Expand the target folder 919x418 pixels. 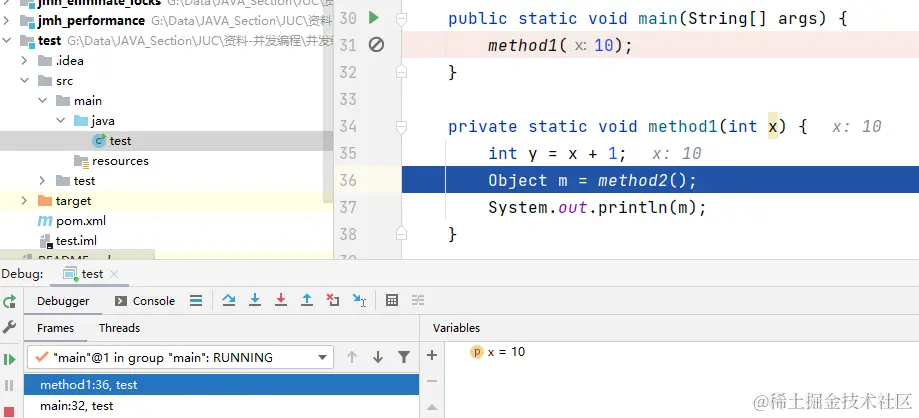pos(24,200)
